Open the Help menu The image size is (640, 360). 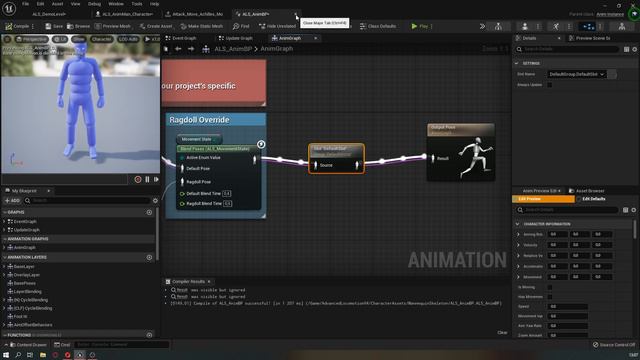(x=154, y=4)
